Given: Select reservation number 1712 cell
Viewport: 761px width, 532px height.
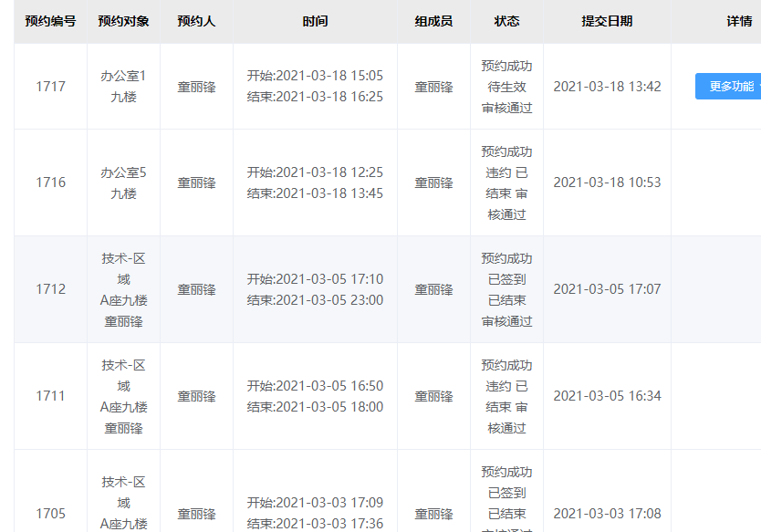Looking at the screenshot, I should pyautogui.click(x=50, y=289).
